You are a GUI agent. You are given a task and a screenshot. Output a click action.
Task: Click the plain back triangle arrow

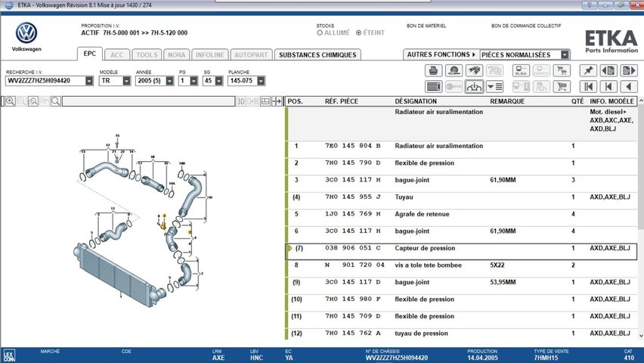(629, 87)
